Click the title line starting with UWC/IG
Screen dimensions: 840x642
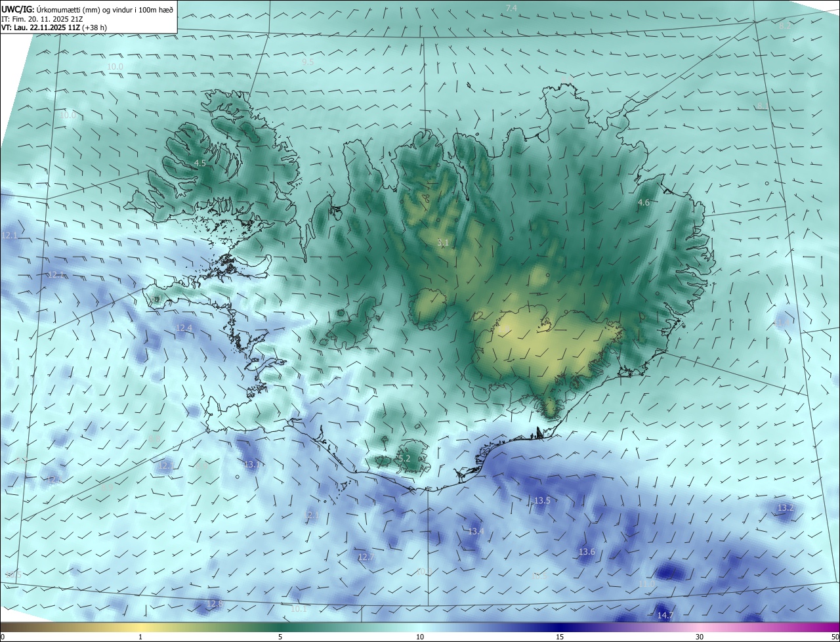pos(87,10)
